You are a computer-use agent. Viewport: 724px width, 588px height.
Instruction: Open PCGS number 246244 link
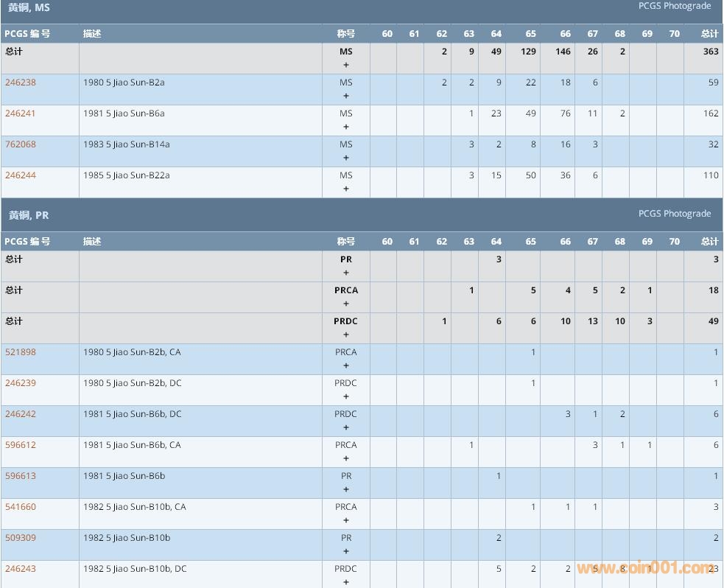20,175
